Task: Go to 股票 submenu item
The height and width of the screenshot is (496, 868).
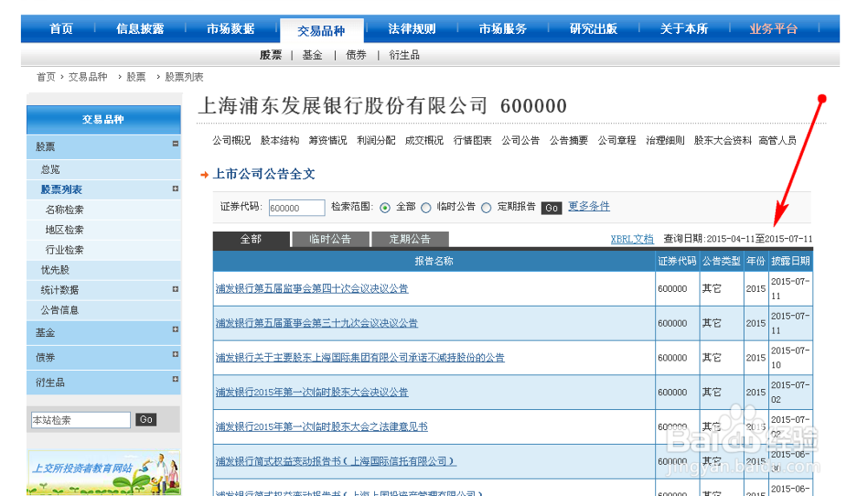Action: 271,55
